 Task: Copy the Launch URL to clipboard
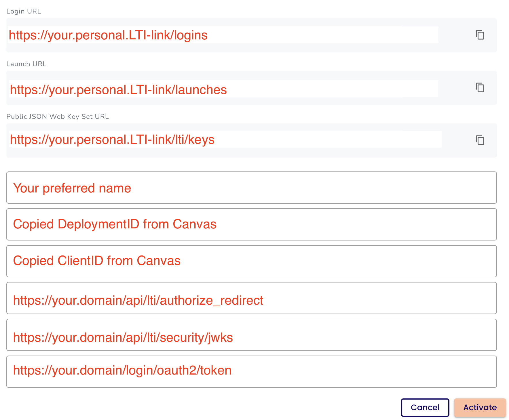(x=480, y=87)
